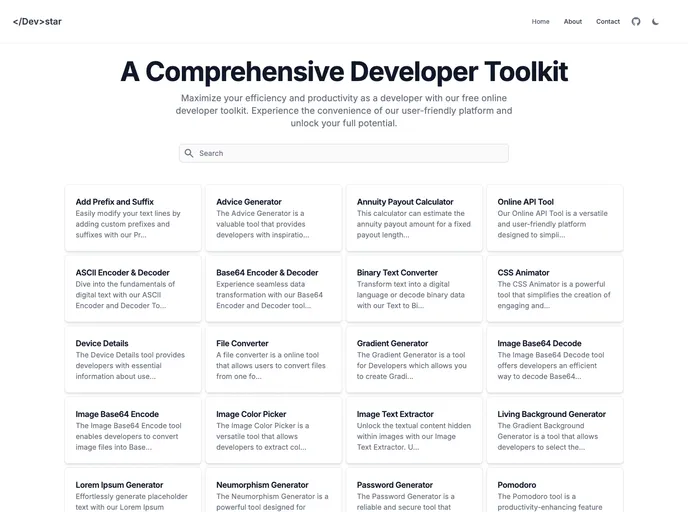Select the Image Color Picker tool
The height and width of the screenshot is (512, 688).
click(274, 430)
